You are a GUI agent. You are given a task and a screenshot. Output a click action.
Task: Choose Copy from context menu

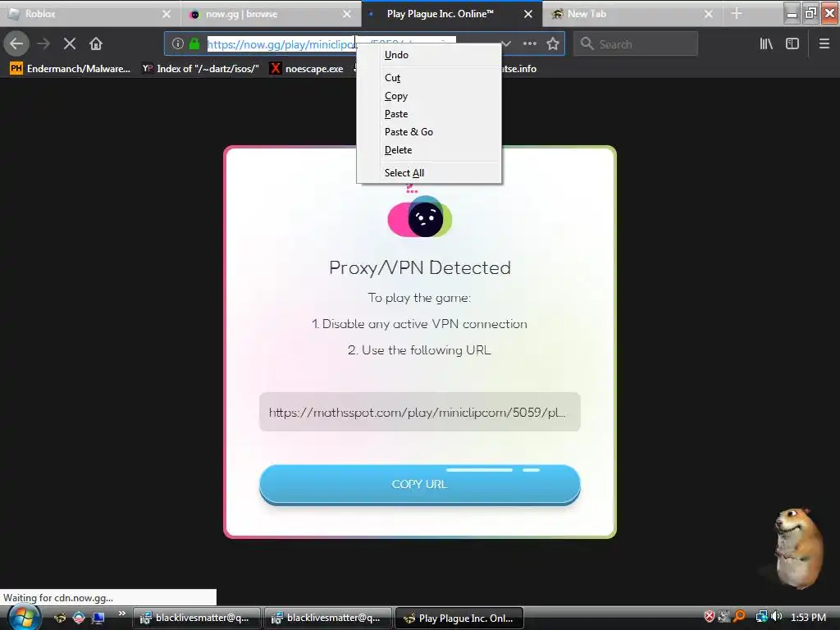point(429,96)
